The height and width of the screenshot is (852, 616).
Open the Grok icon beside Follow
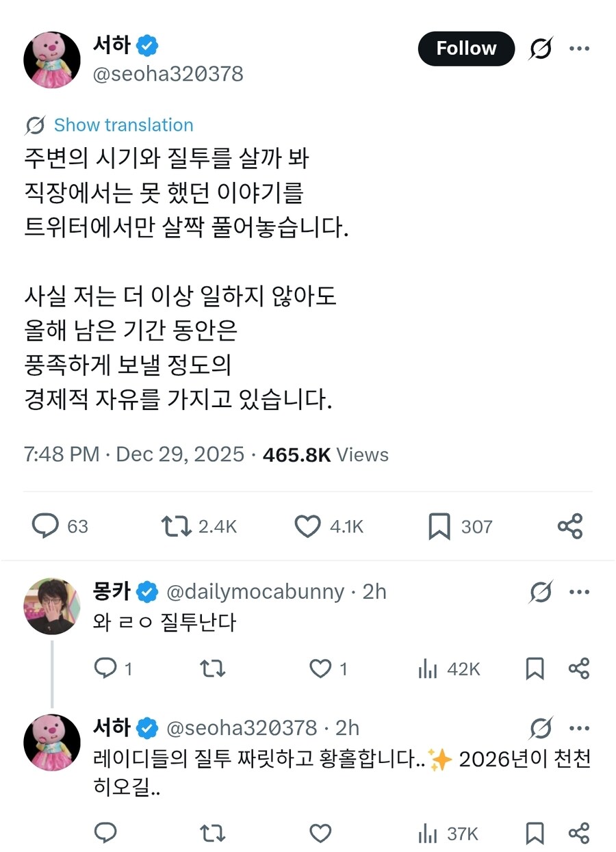(x=541, y=49)
